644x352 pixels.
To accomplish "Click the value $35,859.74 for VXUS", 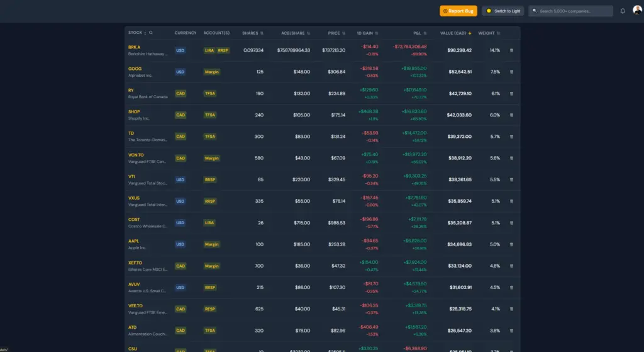I will 460,201.
